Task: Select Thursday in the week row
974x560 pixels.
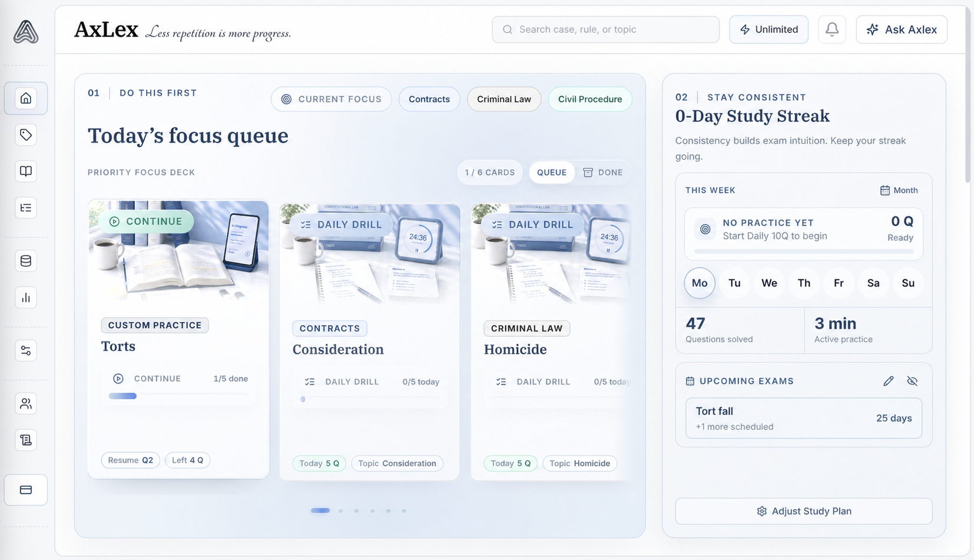Action: (x=804, y=283)
